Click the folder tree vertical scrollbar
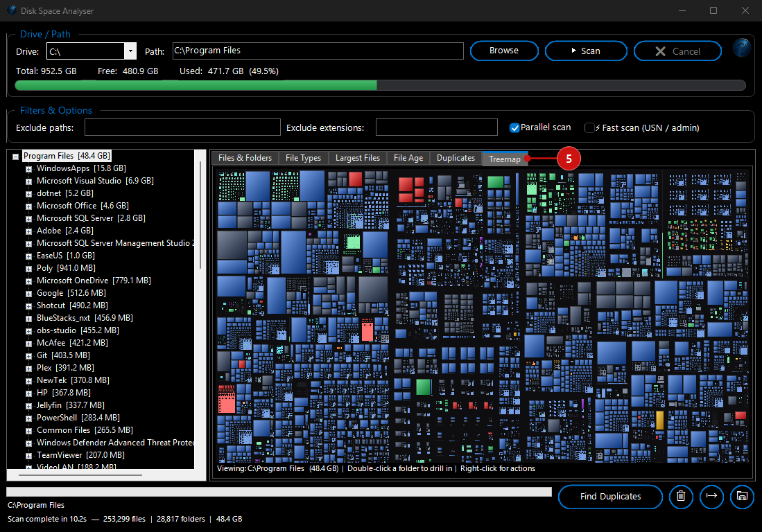 200,215
